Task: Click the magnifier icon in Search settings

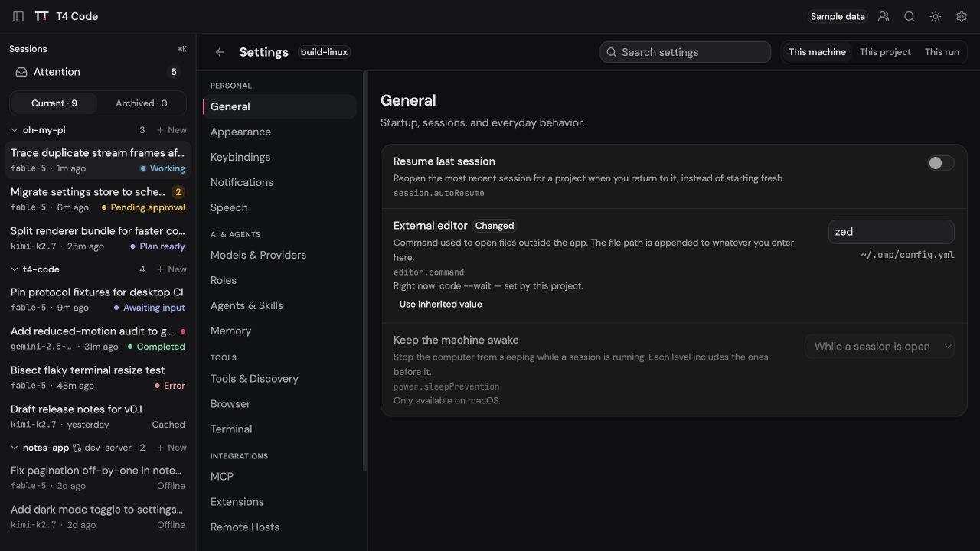Action: [x=611, y=52]
